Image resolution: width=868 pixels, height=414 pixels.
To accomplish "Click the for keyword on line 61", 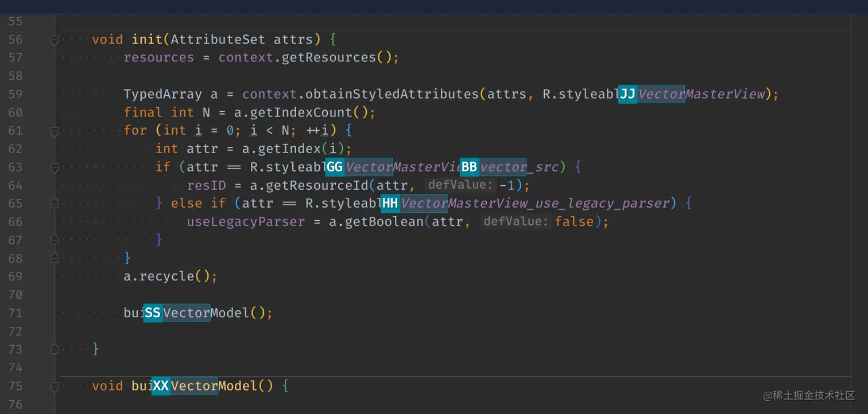I will [x=135, y=131].
